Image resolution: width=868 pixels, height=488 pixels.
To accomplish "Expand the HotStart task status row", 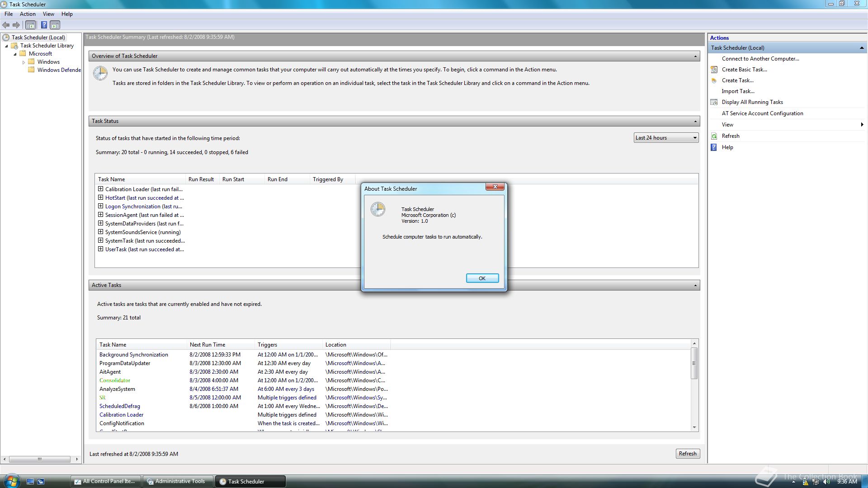I will 100,197.
